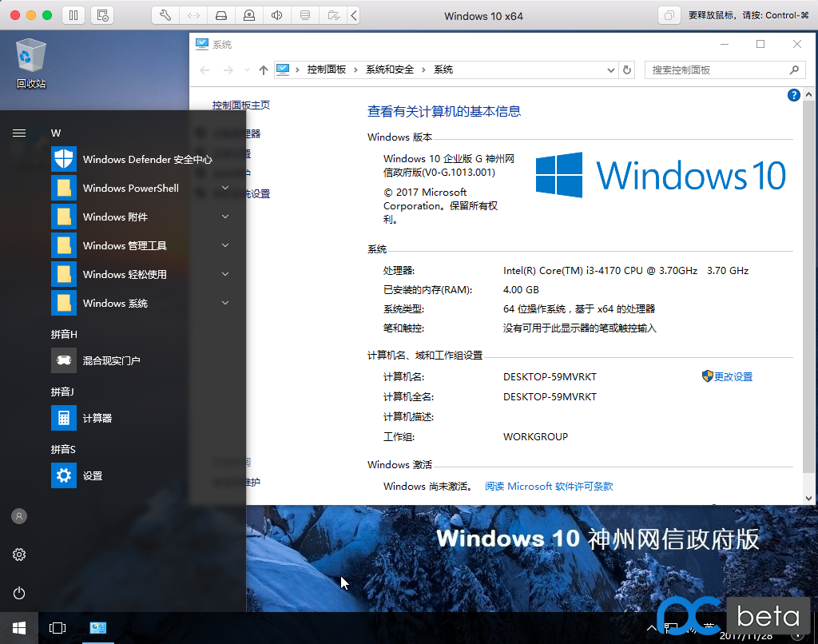Click the network adapter arrows icon
The image size is (818, 644).
(193, 16)
